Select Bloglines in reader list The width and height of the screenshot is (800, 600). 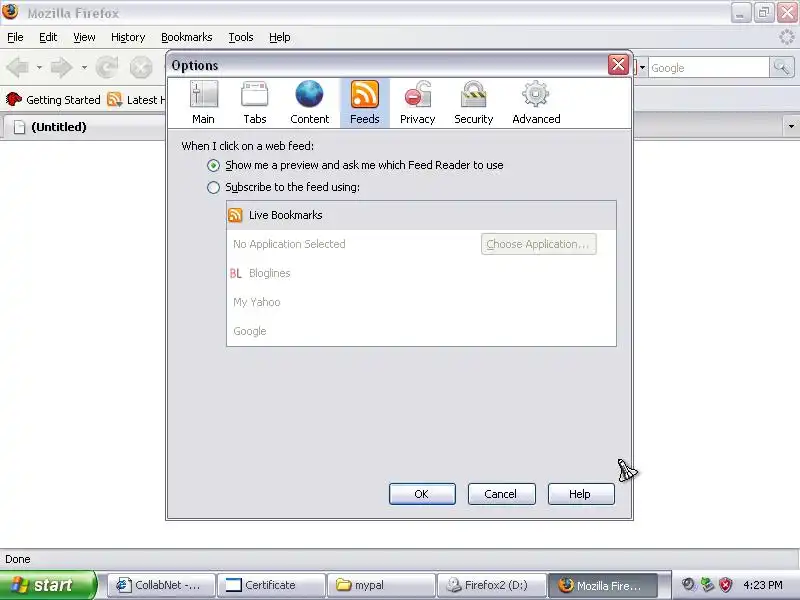click(x=421, y=273)
